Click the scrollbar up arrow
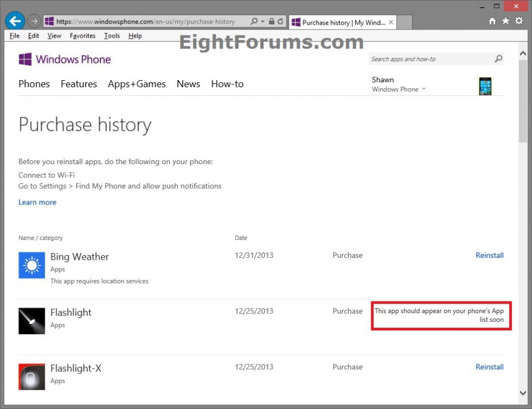Viewport: 532px width, 409px height. [x=523, y=53]
